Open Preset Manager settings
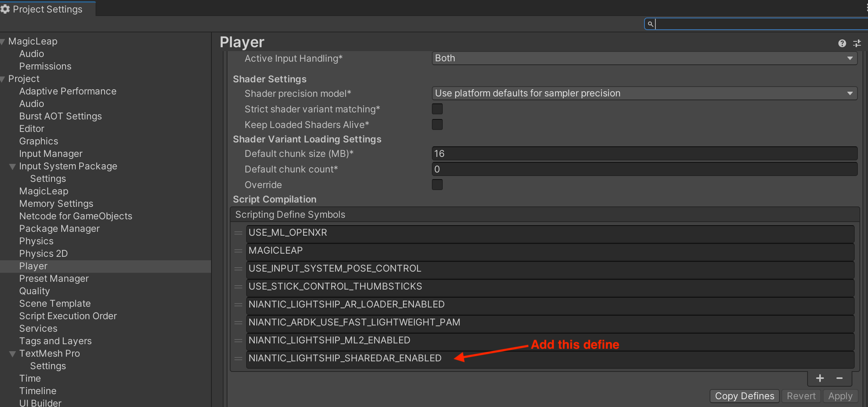Screen dimensions: 868x407 point(54,279)
